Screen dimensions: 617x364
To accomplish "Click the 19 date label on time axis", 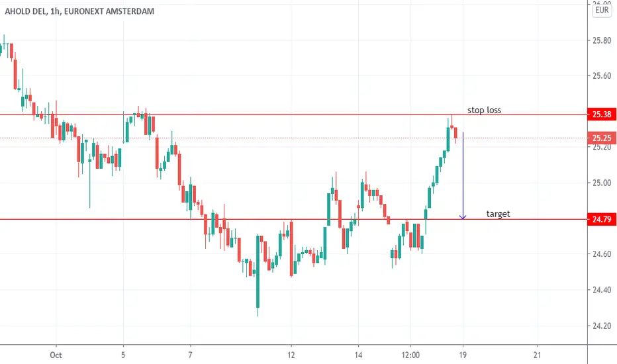I will [463, 355].
